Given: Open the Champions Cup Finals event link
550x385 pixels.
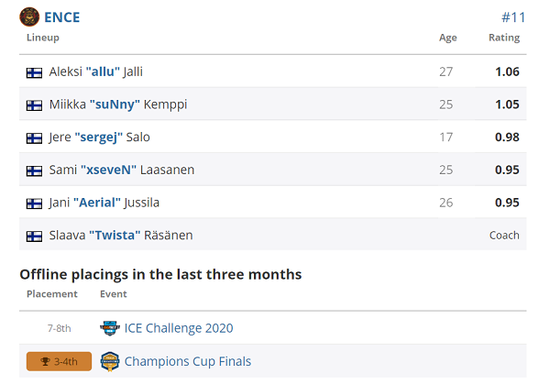Looking at the screenshot, I should pos(188,361).
